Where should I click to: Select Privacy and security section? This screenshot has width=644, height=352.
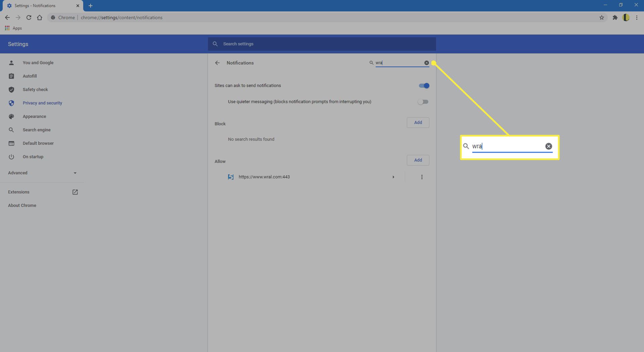coord(42,103)
